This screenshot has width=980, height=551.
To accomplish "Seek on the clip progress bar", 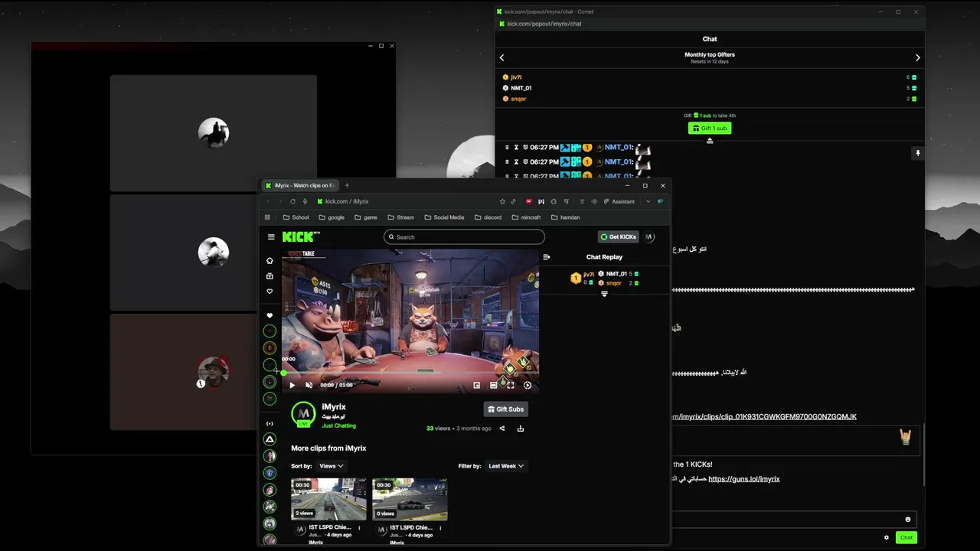I will (x=410, y=373).
